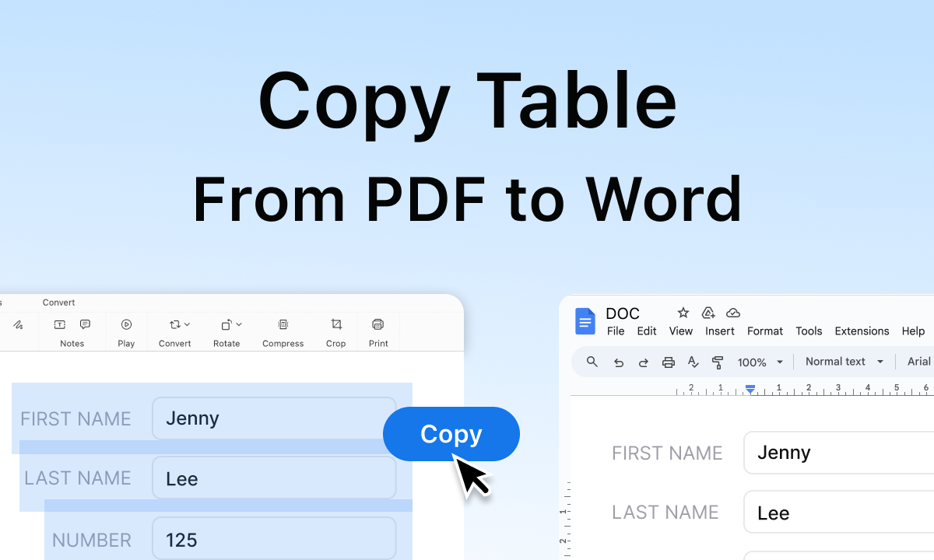Click the search magnifier in Docs toolbar
Viewport: 934px width, 560px height.
(592, 362)
